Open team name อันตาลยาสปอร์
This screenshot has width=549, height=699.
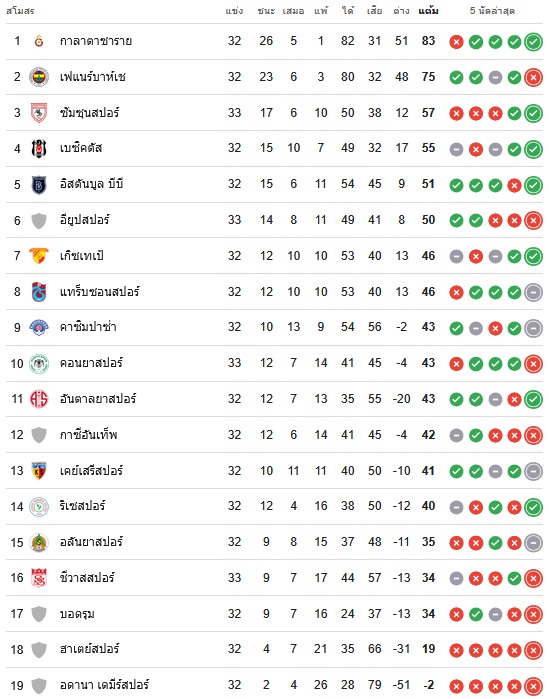tap(98, 399)
